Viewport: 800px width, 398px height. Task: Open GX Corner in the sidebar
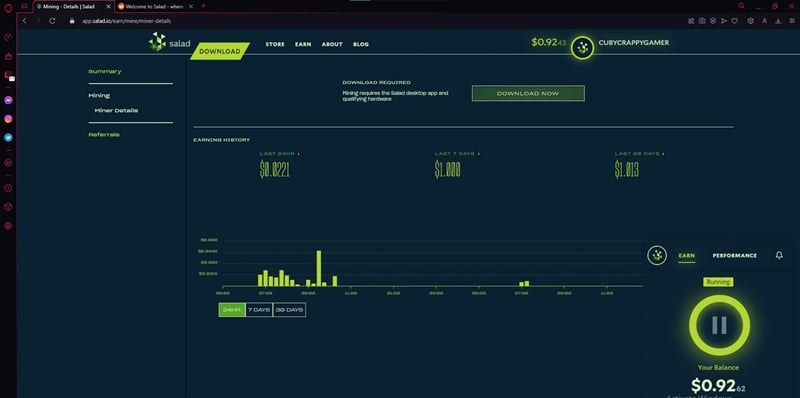pos(8,56)
